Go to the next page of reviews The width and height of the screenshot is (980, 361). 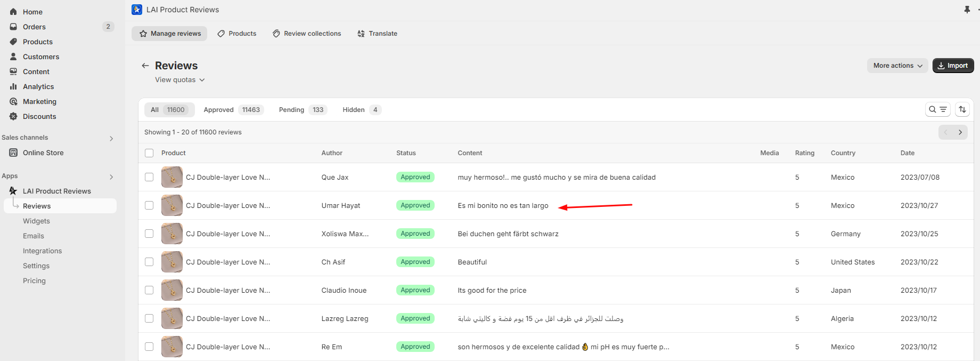click(x=960, y=132)
